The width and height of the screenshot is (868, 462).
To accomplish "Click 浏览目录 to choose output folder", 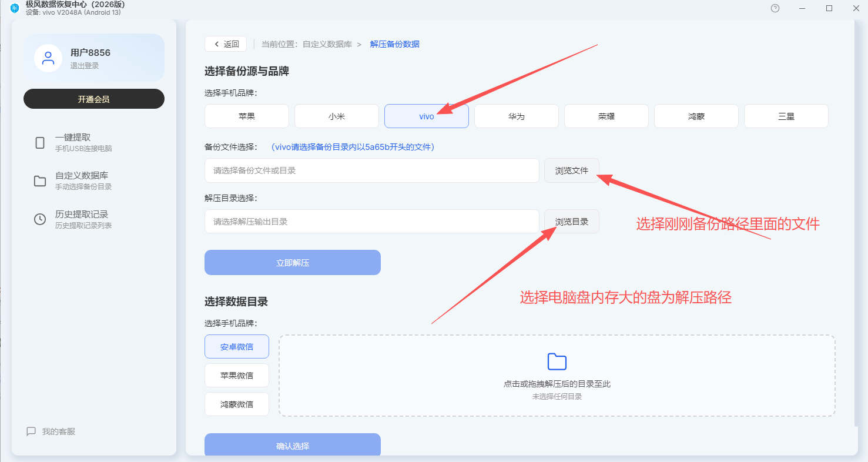I will tap(572, 222).
